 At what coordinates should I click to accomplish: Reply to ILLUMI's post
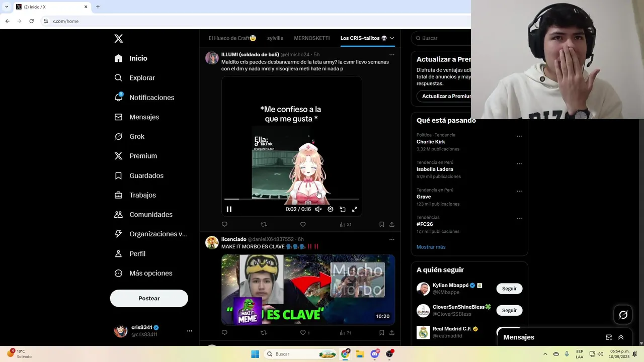[224, 224]
